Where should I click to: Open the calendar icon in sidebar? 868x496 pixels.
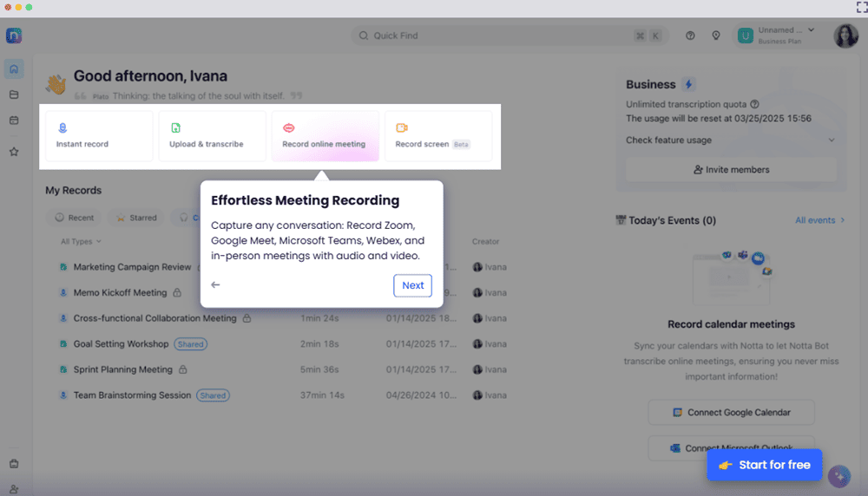(x=14, y=121)
